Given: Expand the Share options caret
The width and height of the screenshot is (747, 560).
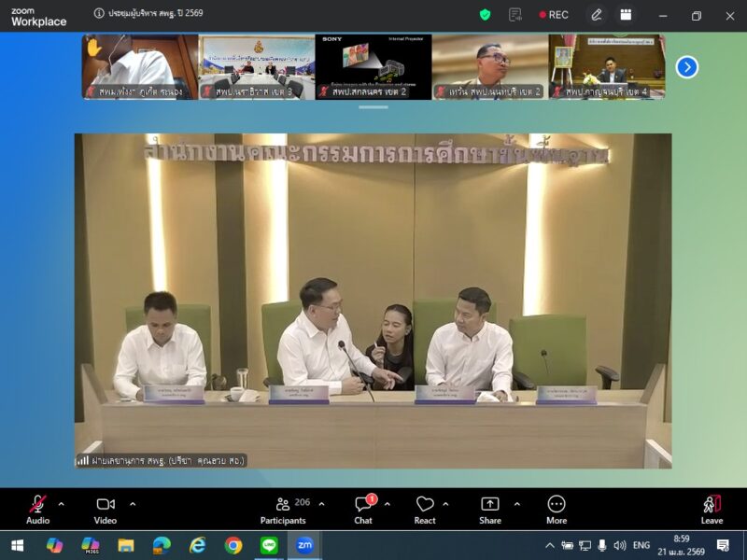Looking at the screenshot, I should pos(516,504).
